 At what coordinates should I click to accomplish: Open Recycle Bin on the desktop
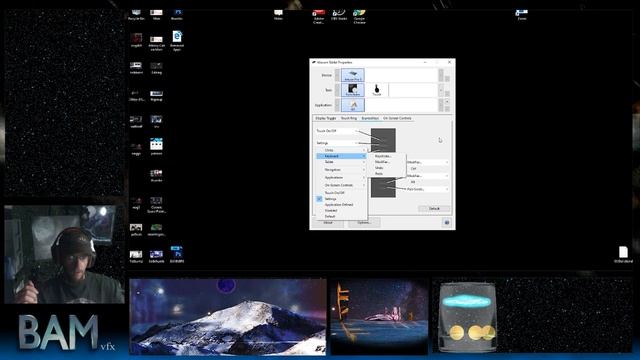click(x=136, y=15)
